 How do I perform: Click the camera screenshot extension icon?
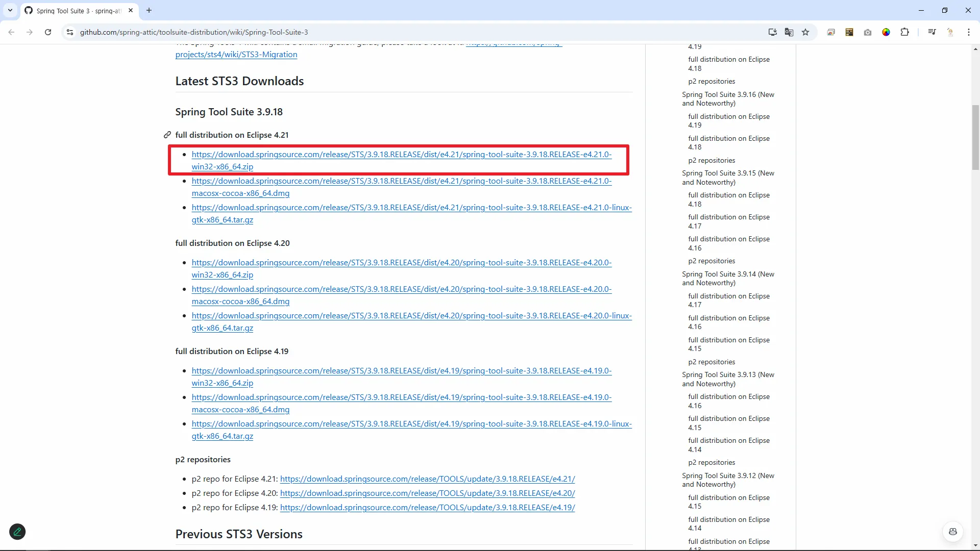[x=868, y=32]
